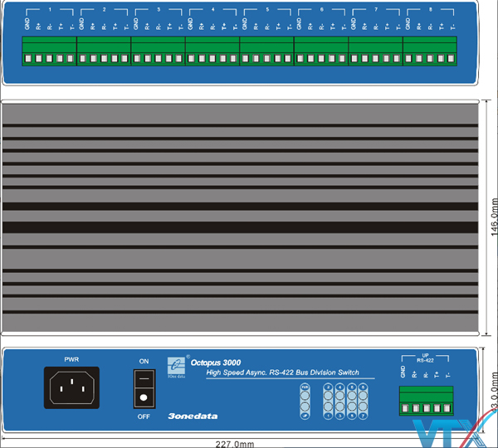
Task: Click the PWR label above the power inlet
Action: (x=71, y=359)
